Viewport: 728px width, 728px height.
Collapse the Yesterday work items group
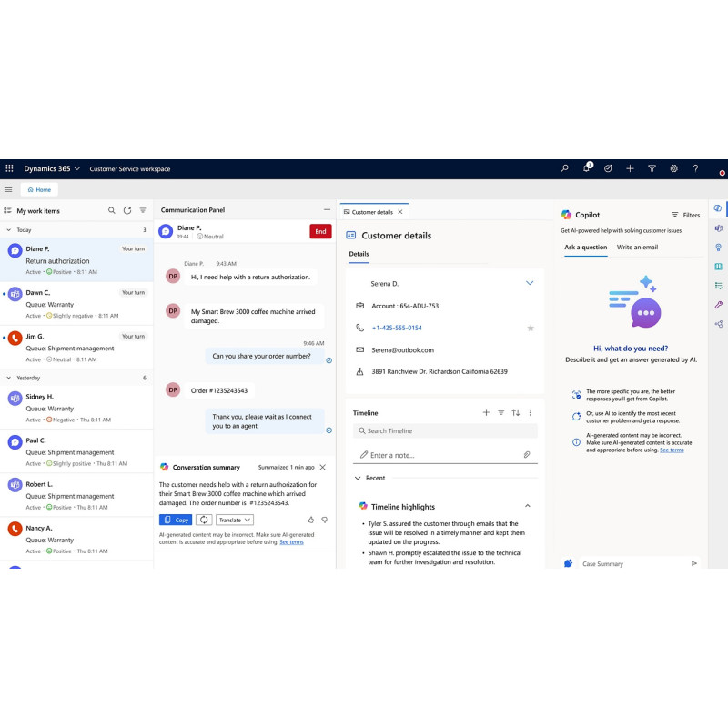(8, 378)
